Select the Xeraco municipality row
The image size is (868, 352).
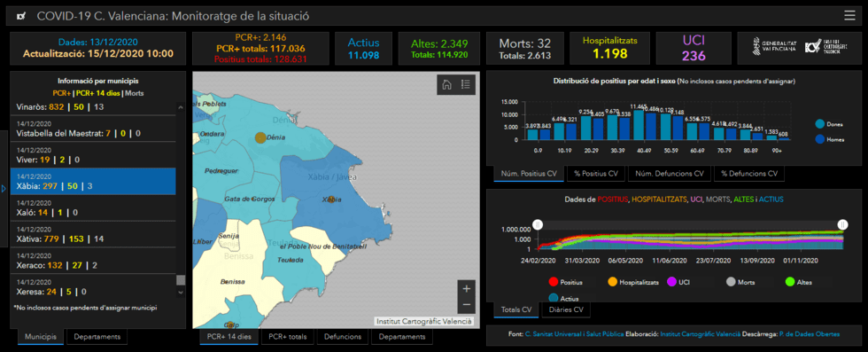point(93,261)
